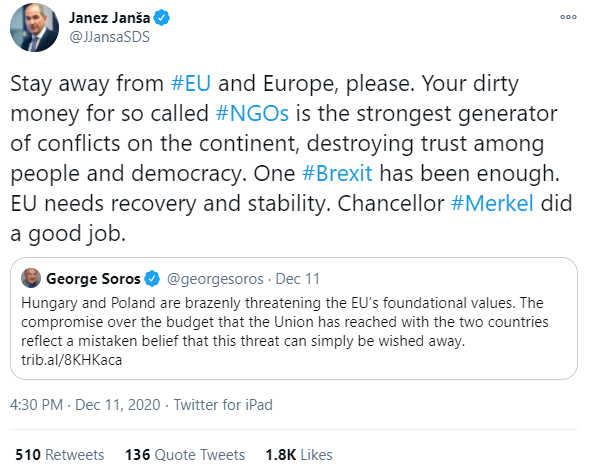Open the tweet's three-dot more options menu
The height and width of the screenshot is (475, 593).
click(x=568, y=17)
